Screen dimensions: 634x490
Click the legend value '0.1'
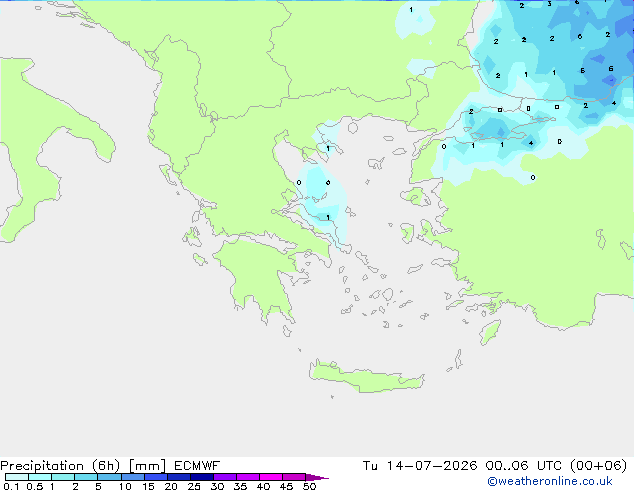click(x=11, y=486)
